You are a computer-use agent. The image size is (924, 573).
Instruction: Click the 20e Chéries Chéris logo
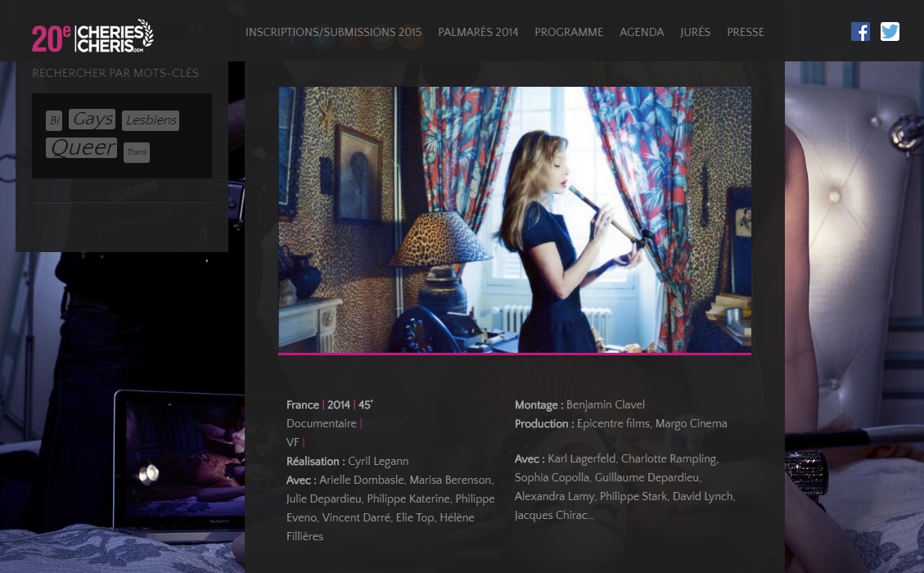92,35
